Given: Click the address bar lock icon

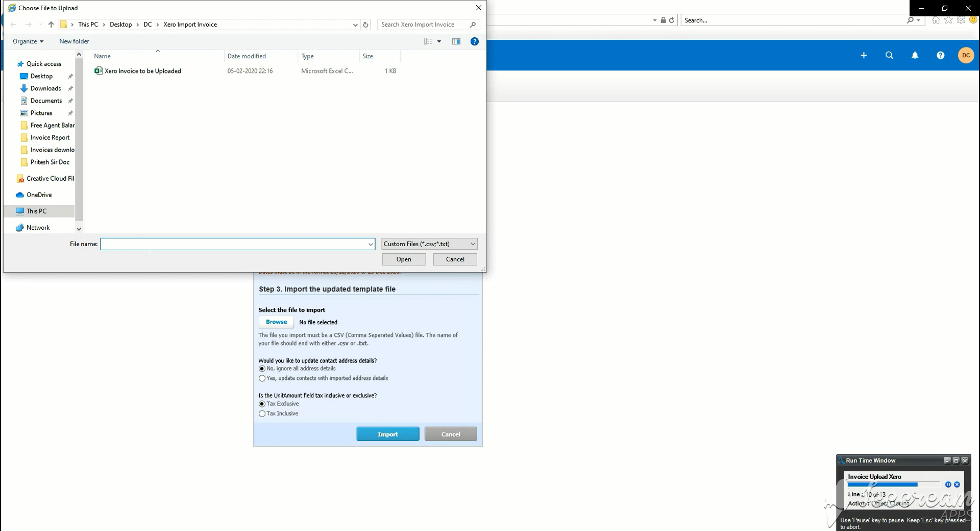Looking at the screenshot, I should point(663,20).
